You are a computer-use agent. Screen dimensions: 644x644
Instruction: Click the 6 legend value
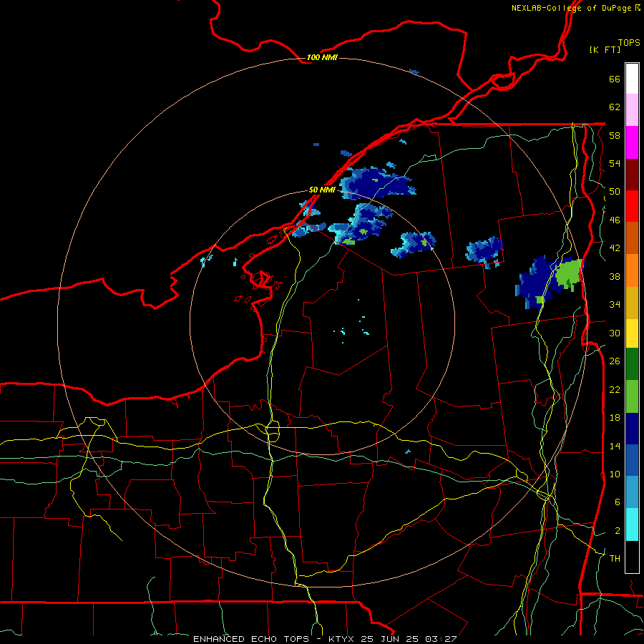click(x=618, y=502)
